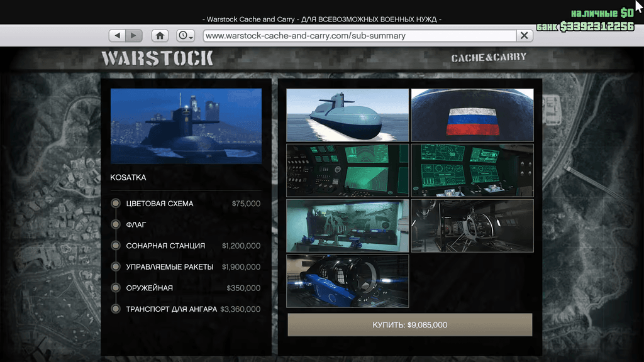The height and width of the screenshot is (362, 644).
Task: Click the $1,200,000 price
Action: point(241,246)
